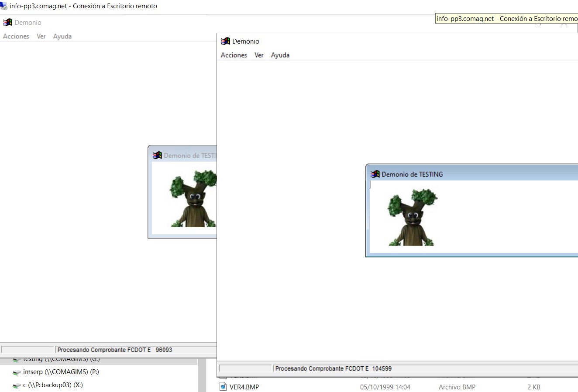The width and height of the screenshot is (578, 392).
Task: Click the folder tree vertical scrollbar
Action: click(202, 375)
